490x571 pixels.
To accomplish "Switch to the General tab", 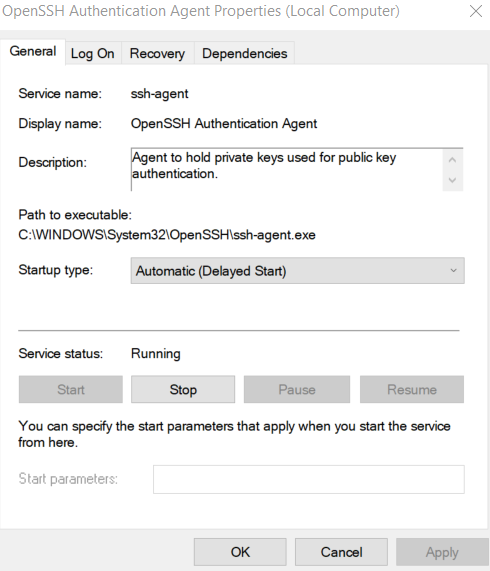I will point(33,52).
